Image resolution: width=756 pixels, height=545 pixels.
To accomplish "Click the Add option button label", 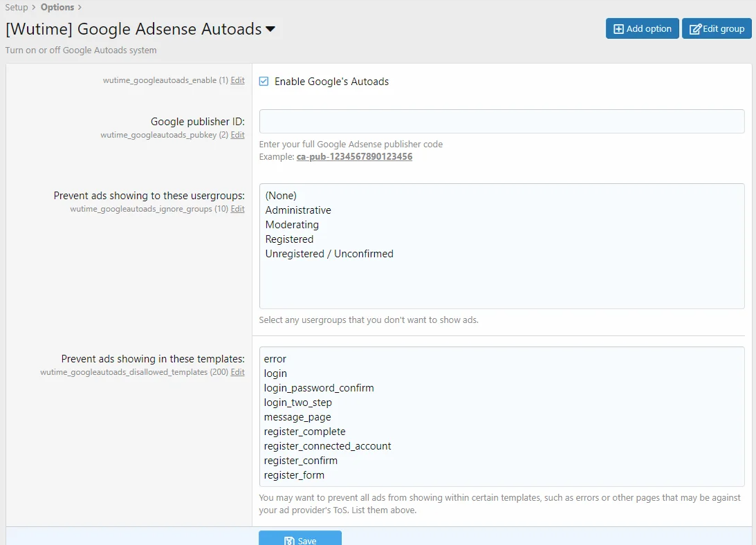I will pos(649,28).
